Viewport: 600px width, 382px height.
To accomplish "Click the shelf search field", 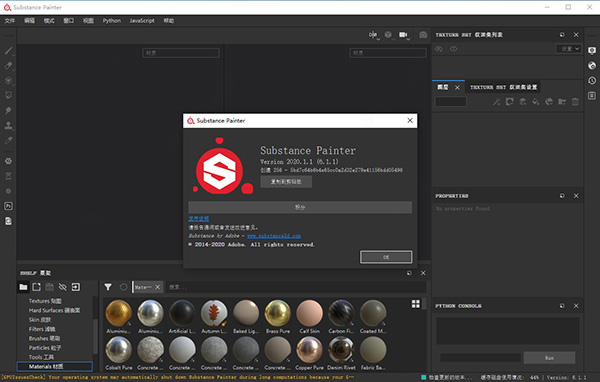I will 295,287.
